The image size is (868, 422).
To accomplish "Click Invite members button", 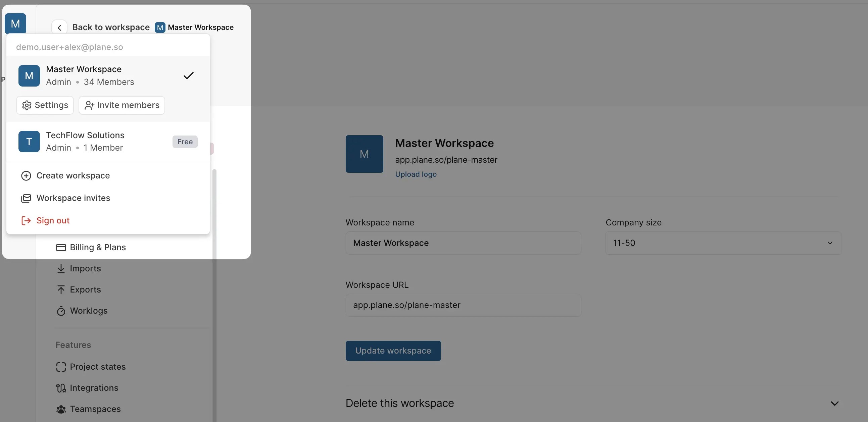I will pyautogui.click(x=122, y=105).
